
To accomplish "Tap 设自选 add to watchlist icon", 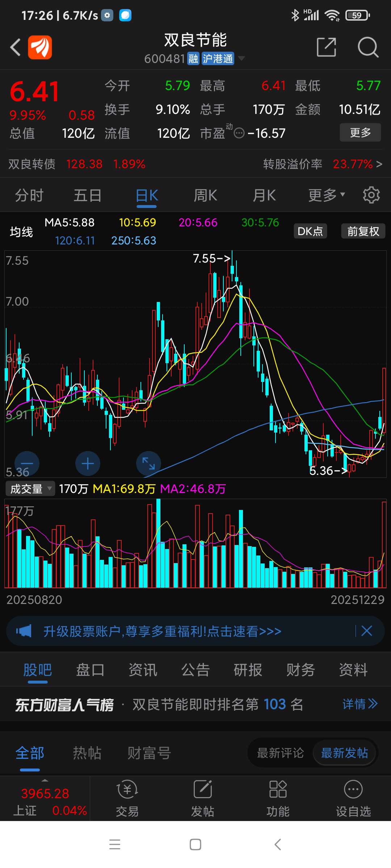I will 353,798.
